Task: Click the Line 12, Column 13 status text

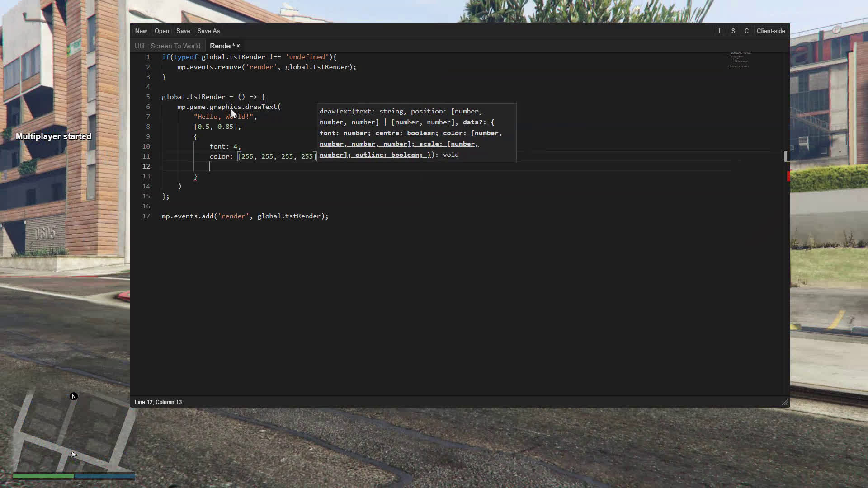Action: pyautogui.click(x=158, y=402)
